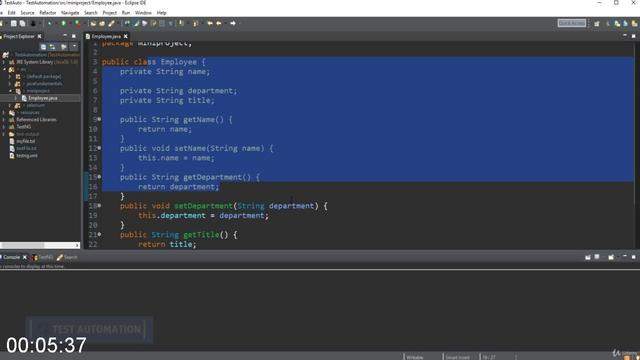Image resolution: width=640 pixels, height=360 pixels.
Task: Click 'return title;' on line 22
Action: (167, 244)
